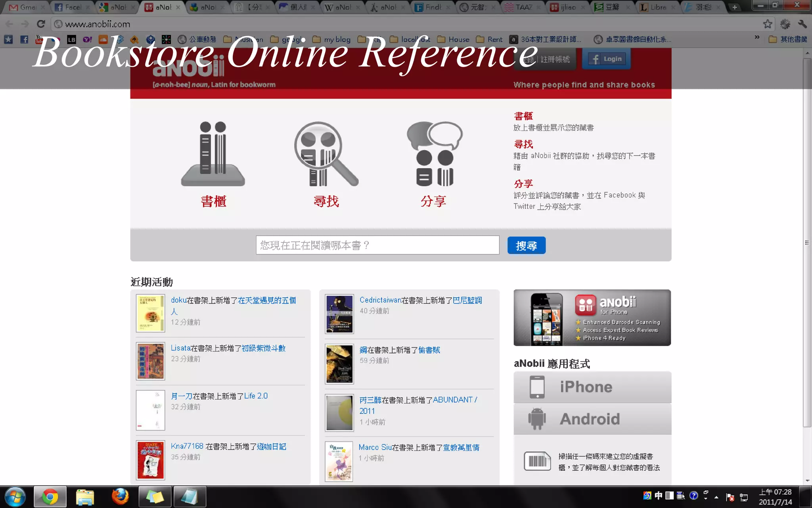Image resolution: width=812 pixels, height=508 pixels.
Task: Open user Lisata's profile link
Action: coord(180,348)
